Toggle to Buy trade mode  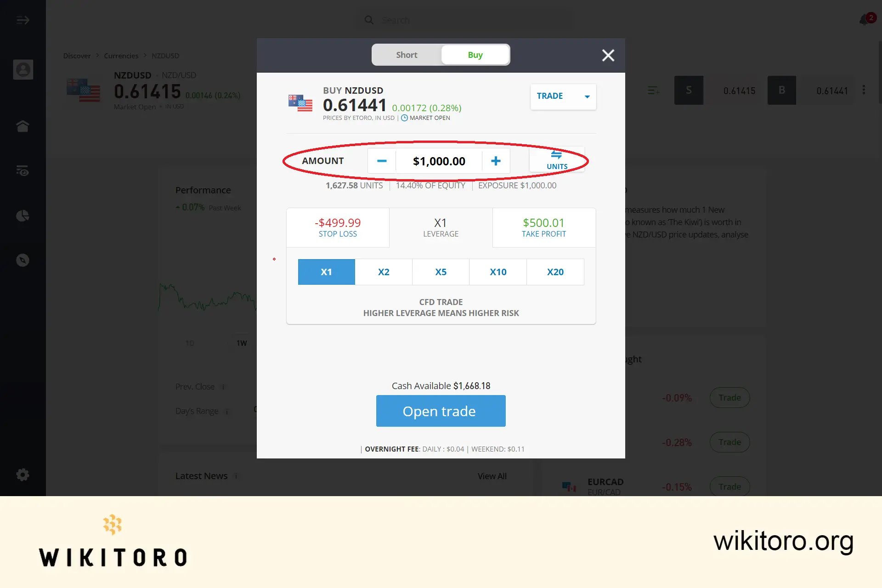click(475, 55)
